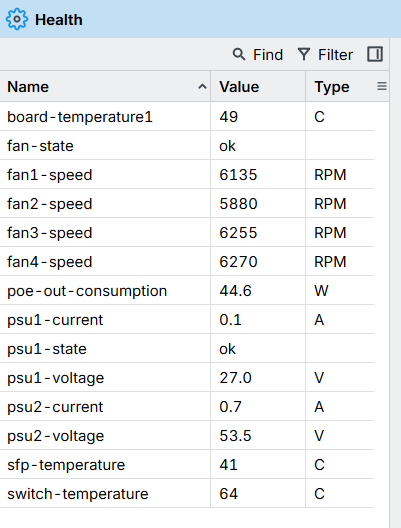Click the Name column sort arrow

pyautogui.click(x=202, y=87)
